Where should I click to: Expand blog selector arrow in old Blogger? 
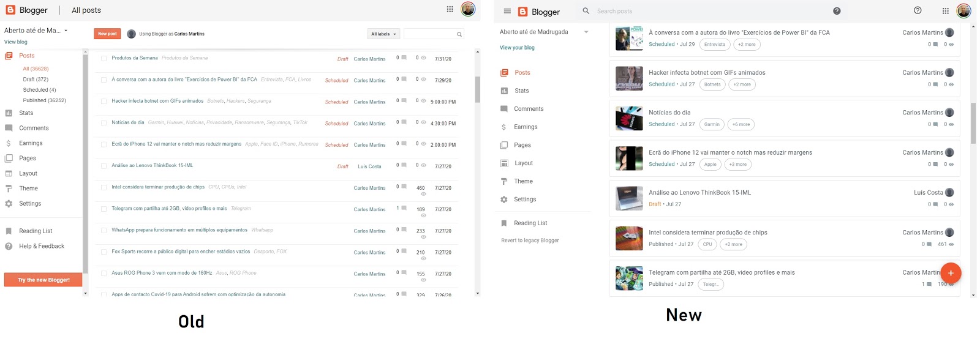66,31
